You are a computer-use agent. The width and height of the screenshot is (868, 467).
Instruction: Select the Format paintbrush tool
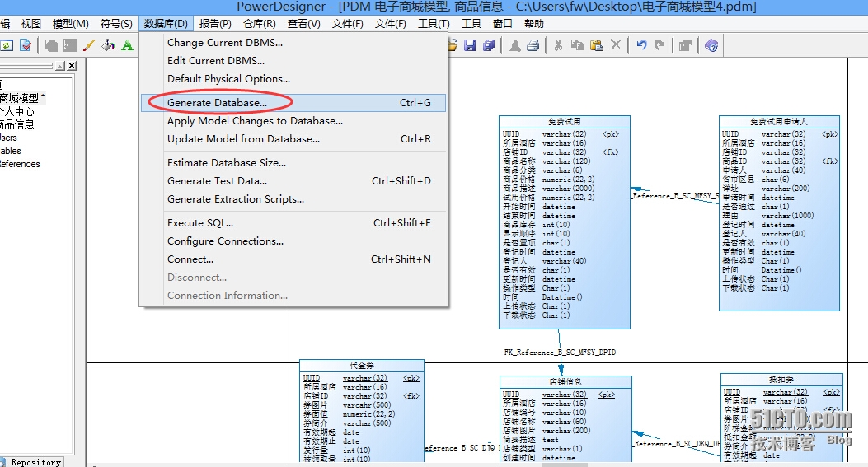pos(88,45)
